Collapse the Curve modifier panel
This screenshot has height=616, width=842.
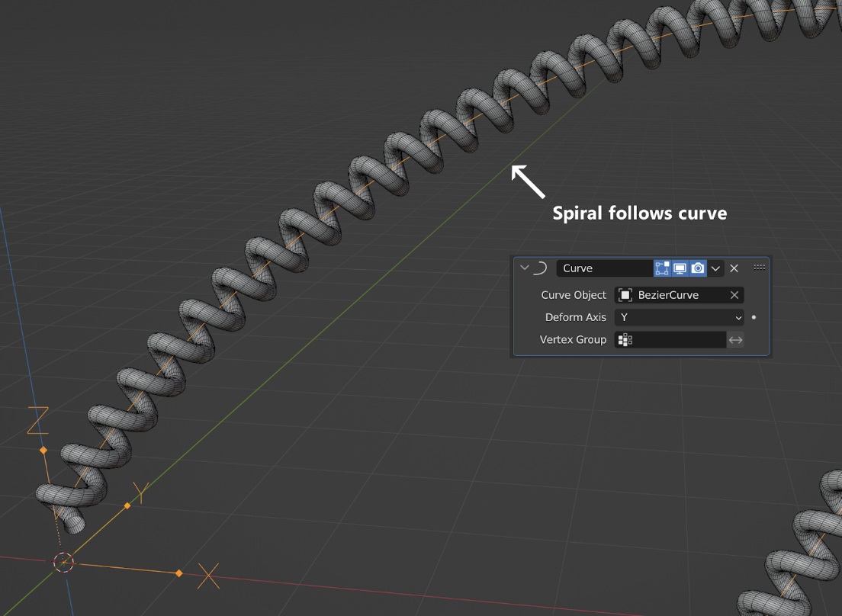click(523, 268)
